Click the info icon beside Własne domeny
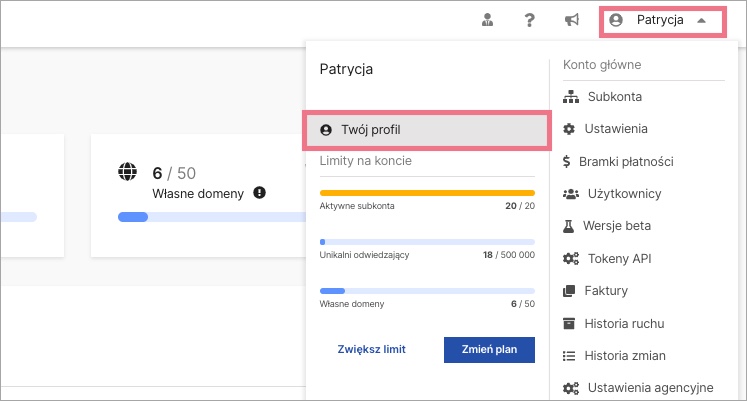Screen dimensions: 747x401 (x=260, y=193)
